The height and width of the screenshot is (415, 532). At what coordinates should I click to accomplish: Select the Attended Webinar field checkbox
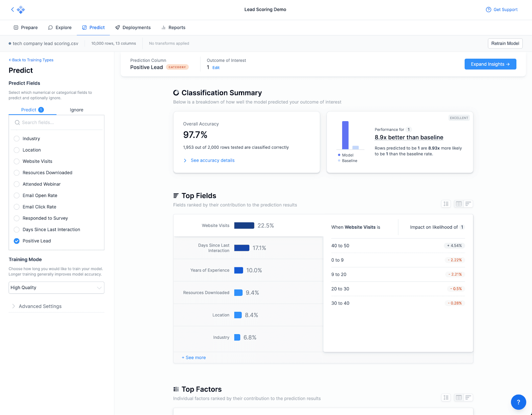pos(17,184)
